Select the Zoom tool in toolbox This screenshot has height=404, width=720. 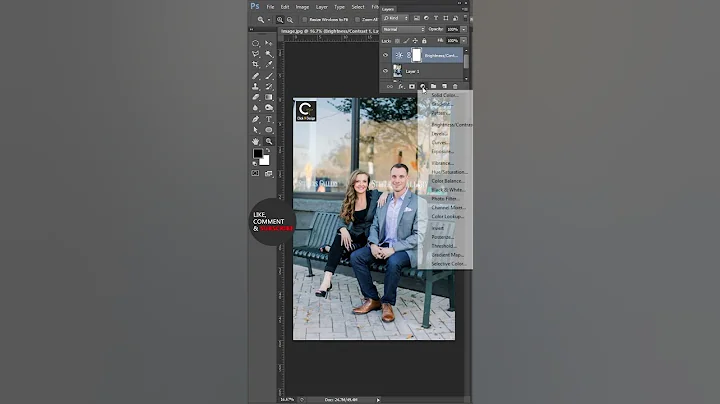pos(269,141)
